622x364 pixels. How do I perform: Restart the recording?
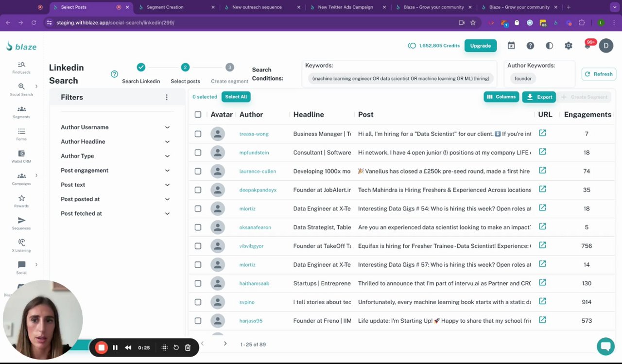click(176, 347)
